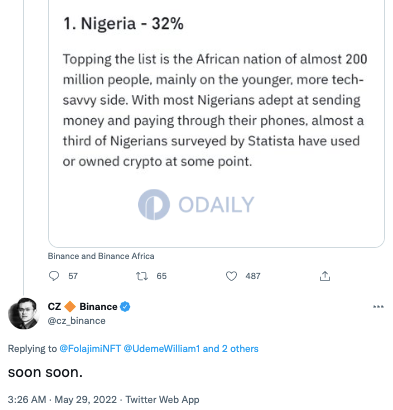The image size is (393, 410).
Task: Click the CZ Binance display name
Action: click(82, 307)
